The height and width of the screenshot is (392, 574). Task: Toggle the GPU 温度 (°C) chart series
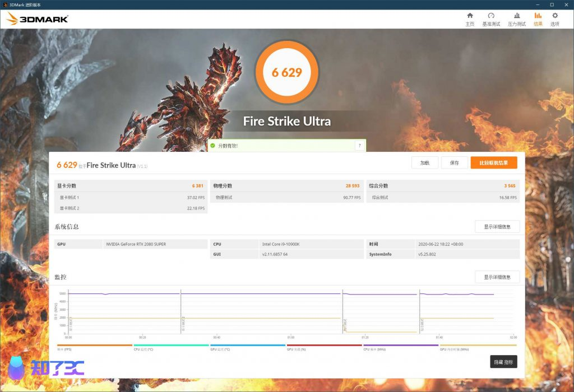pyautogui.click(x=247, y=347)
